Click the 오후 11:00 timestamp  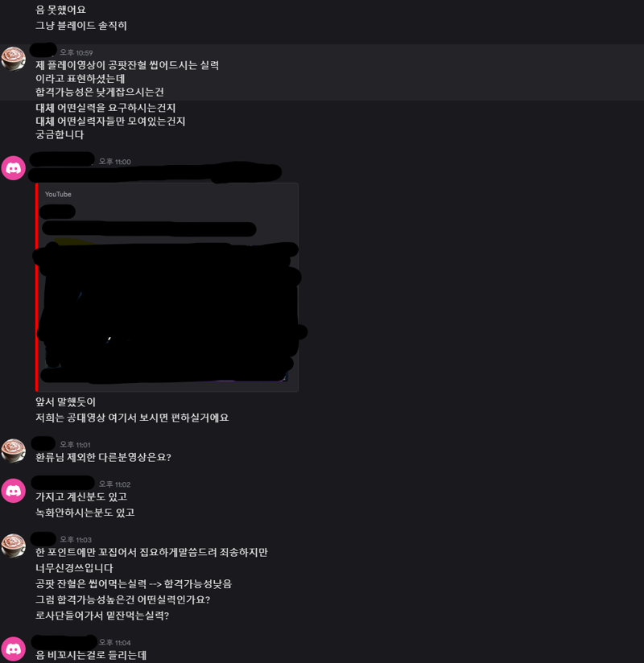pos(114,162)
